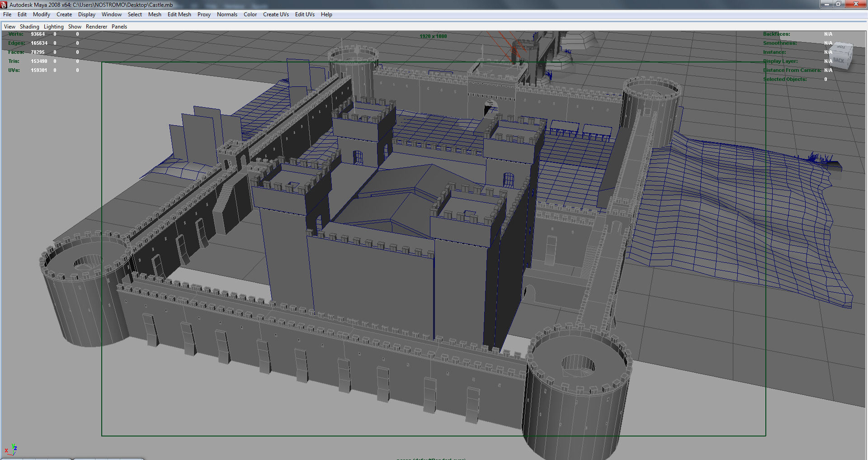Minimize the Maya window
This screenshot has width=868, height=460.
point(827,4)
